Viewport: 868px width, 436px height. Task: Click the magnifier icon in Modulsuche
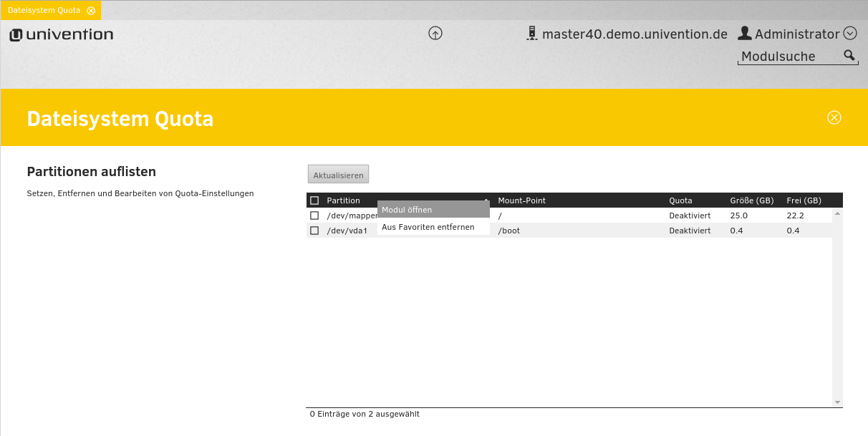click(849, 56)
